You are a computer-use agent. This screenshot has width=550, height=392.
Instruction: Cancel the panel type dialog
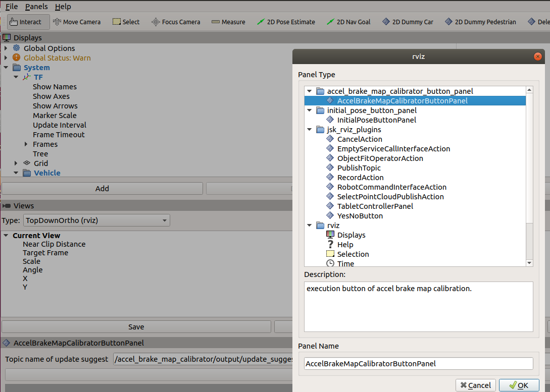pyautogui.click(x=475, y=385)
